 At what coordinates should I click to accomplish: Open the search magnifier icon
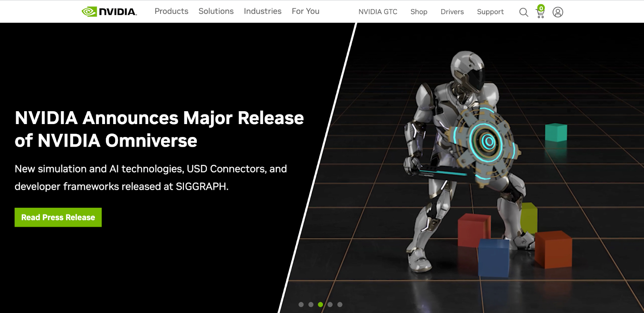[x=524, y=12]
